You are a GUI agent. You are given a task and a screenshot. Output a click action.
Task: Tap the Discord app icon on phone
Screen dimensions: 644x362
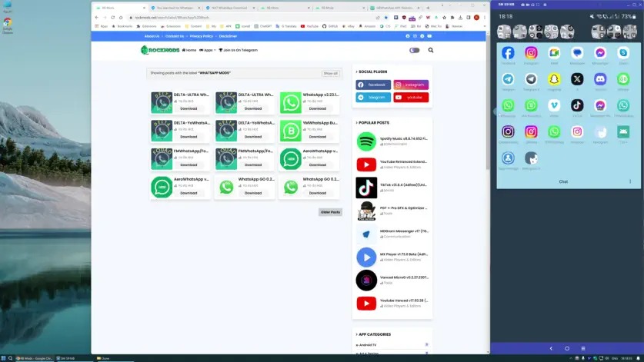[x=600, y=79]
